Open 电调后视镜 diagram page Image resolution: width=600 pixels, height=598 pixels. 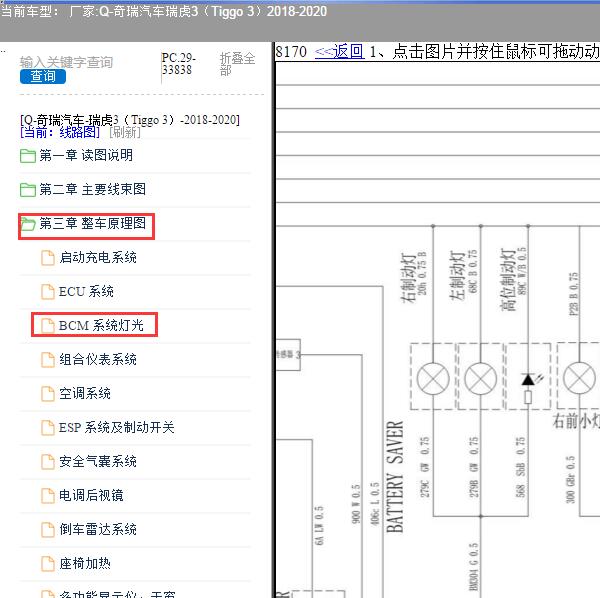pos(91,495)
